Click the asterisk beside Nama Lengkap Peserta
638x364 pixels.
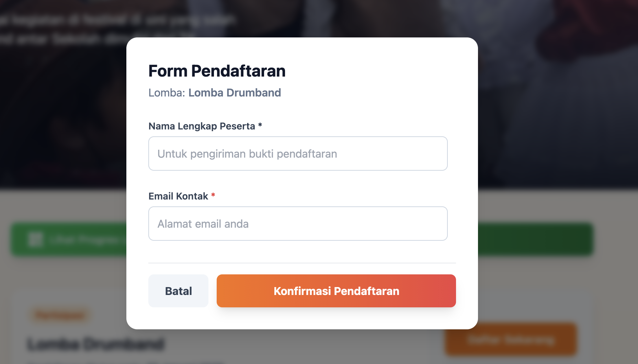pyautogui.click(x=260, y=125)
